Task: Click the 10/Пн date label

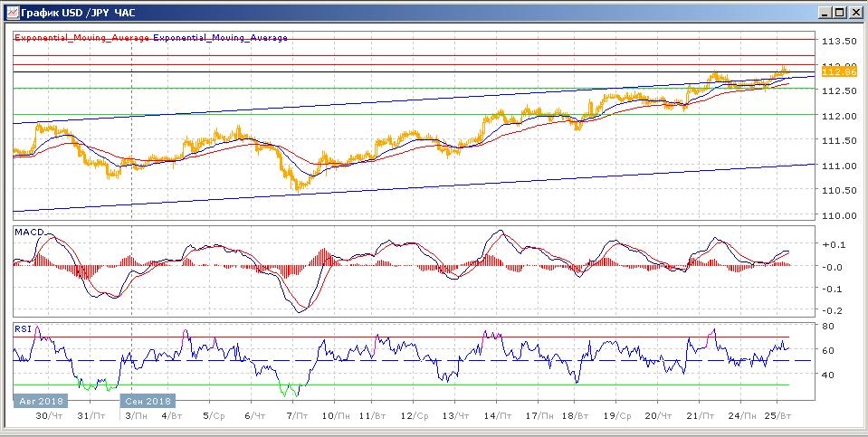Action: [336, 415]
